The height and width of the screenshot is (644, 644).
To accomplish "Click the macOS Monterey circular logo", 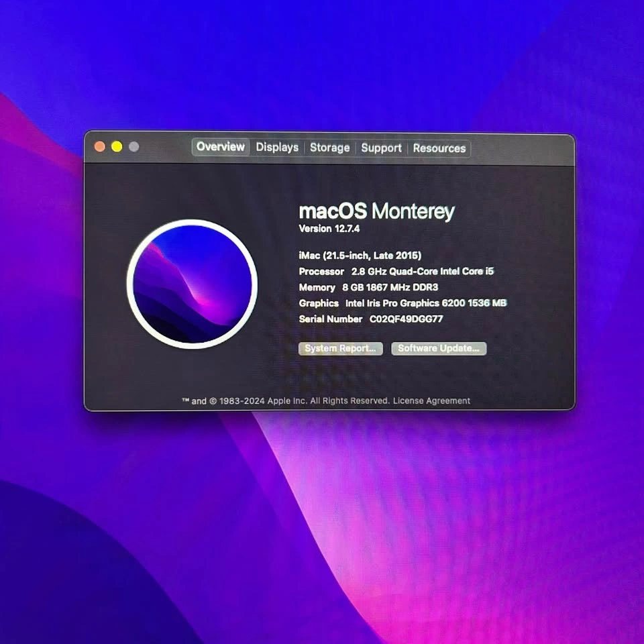I will click(192, 284).
